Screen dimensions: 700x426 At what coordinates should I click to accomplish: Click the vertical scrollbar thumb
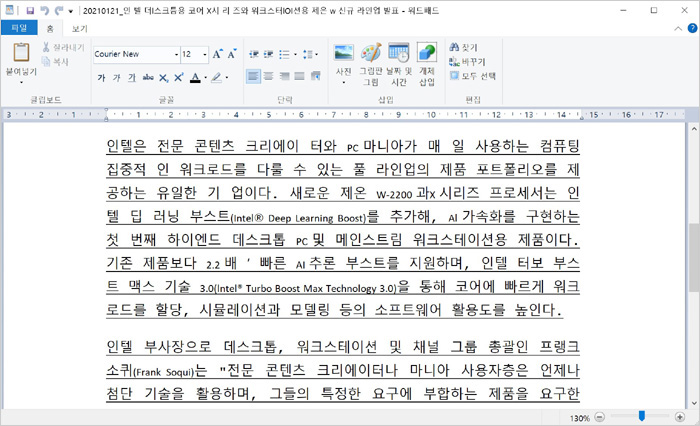(694, 257)
